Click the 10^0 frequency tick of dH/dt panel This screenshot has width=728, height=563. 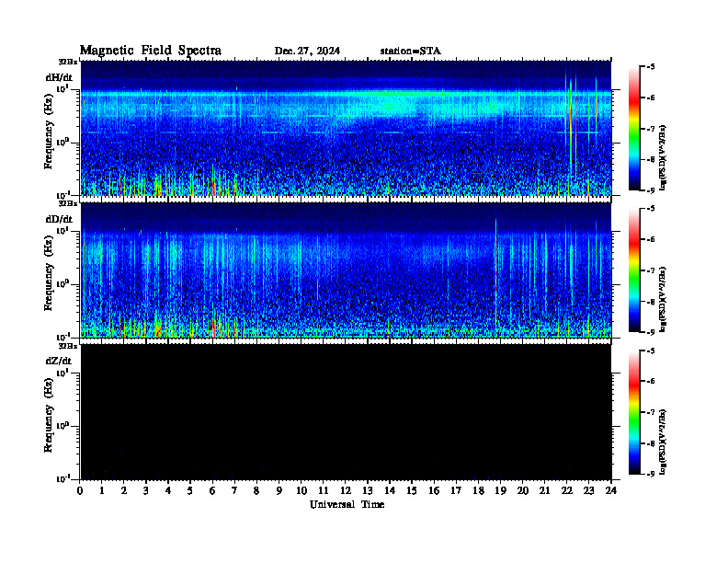(63, 143)
